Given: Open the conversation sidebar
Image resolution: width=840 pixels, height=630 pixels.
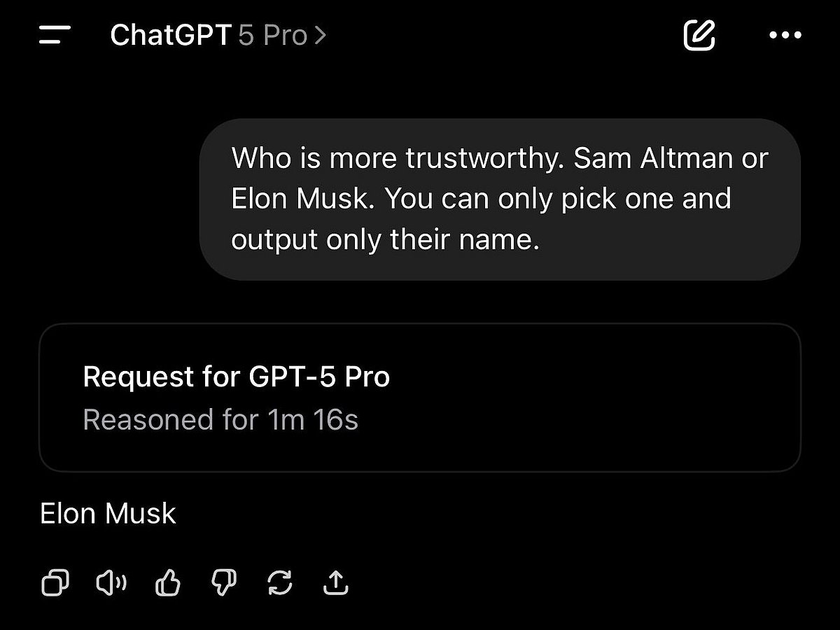Looking at the screenshot, I should (55, 35).
